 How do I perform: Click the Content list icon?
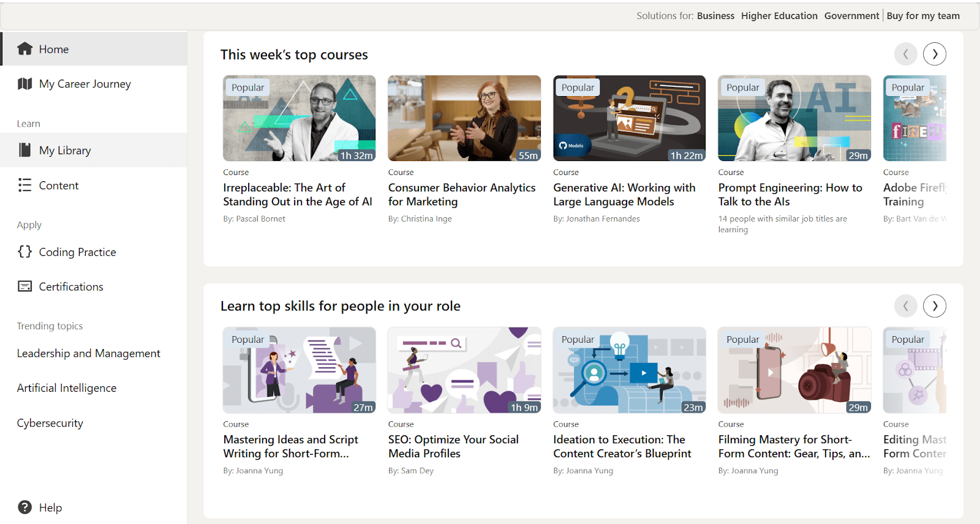[24, 185]
